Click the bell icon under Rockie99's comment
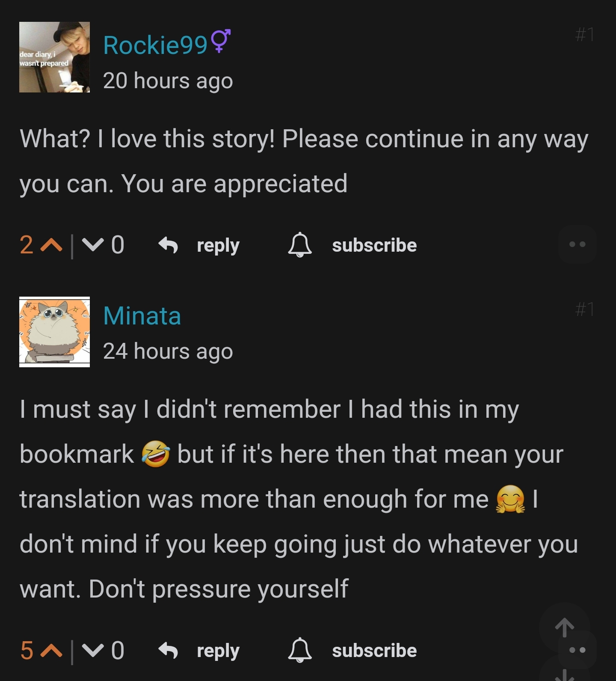The image size is (616, 681). point(300,245)
